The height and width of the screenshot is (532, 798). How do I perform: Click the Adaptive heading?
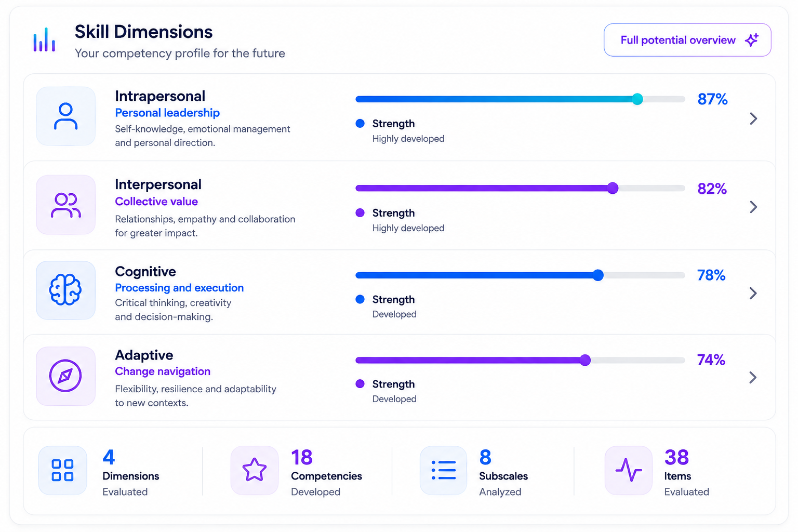coord(144,355)
